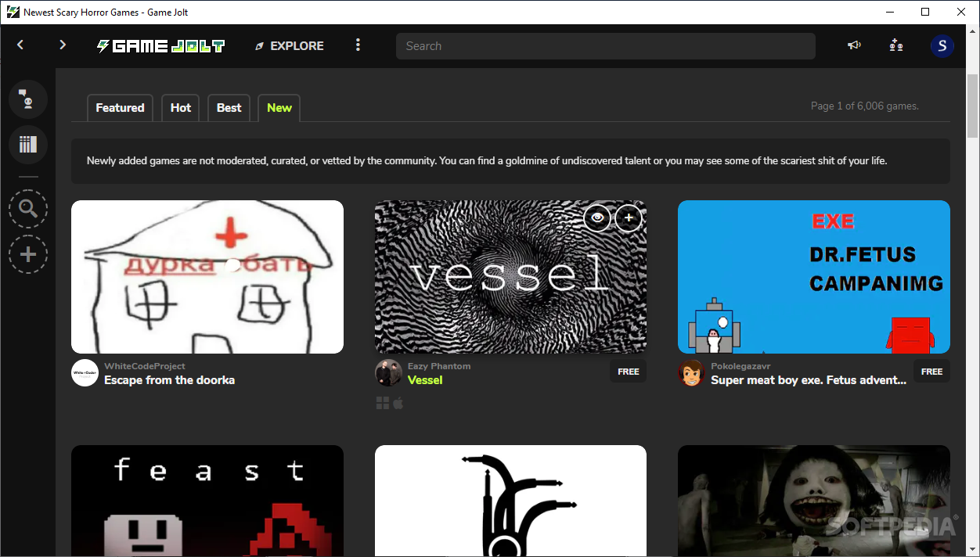Click the Page 1 of 6,006 games text
Viewport: 980px width, 557px height.
tap(864, 106)
